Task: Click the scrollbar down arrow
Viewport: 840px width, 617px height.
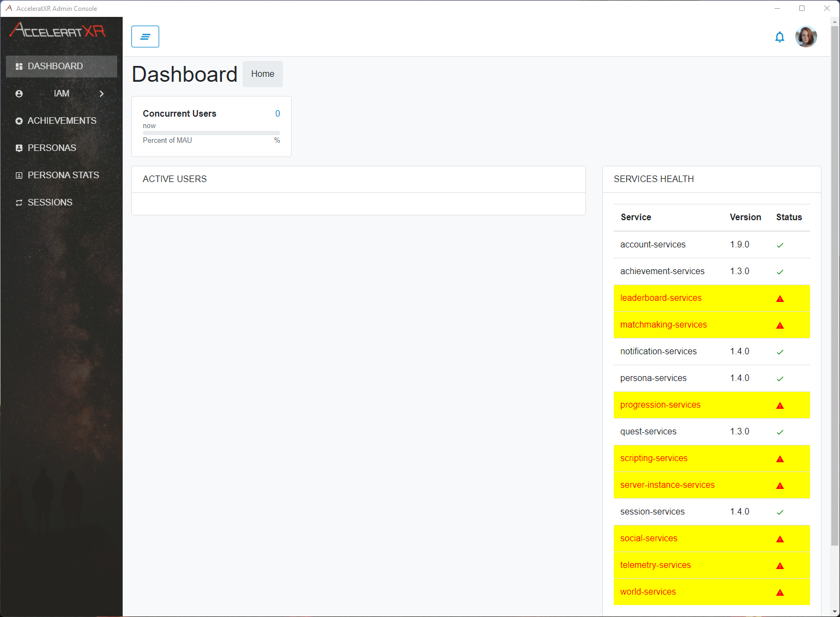Action: tap(835, 612)
